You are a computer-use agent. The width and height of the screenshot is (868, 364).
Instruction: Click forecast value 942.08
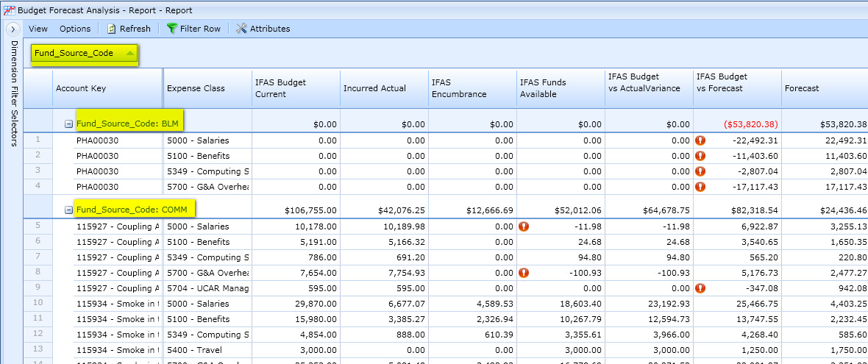(x=853, y=288)
